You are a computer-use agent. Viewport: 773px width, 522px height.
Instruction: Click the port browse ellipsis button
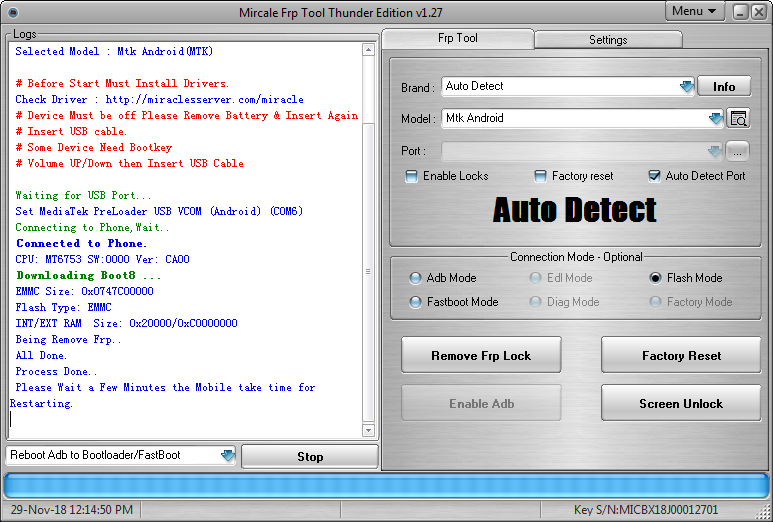pos(737,151)
